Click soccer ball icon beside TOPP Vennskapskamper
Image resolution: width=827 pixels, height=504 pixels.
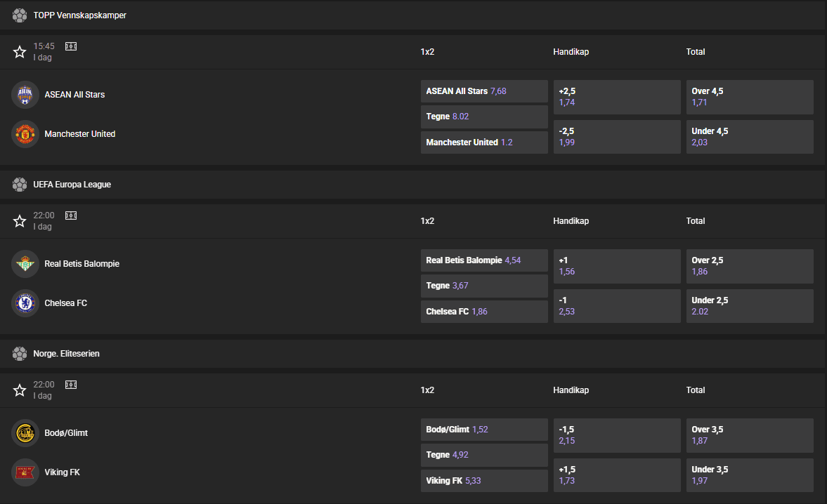point(20,15)
